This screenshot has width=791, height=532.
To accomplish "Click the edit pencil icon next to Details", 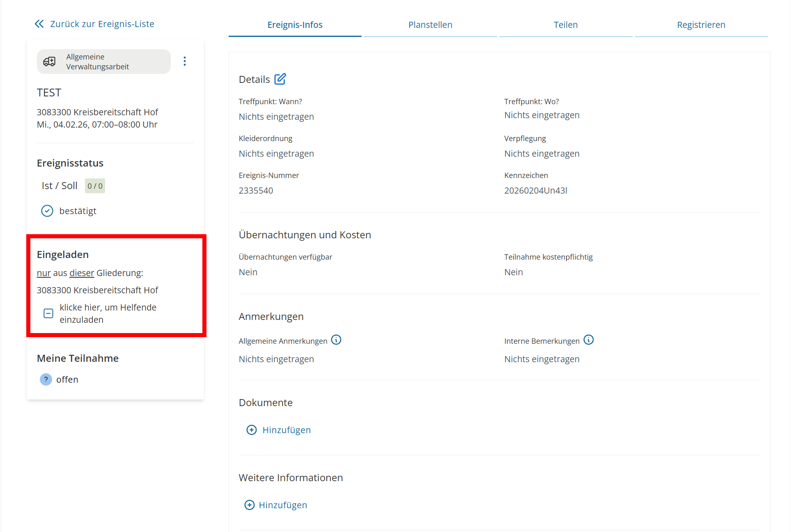I will coord(280,79).
